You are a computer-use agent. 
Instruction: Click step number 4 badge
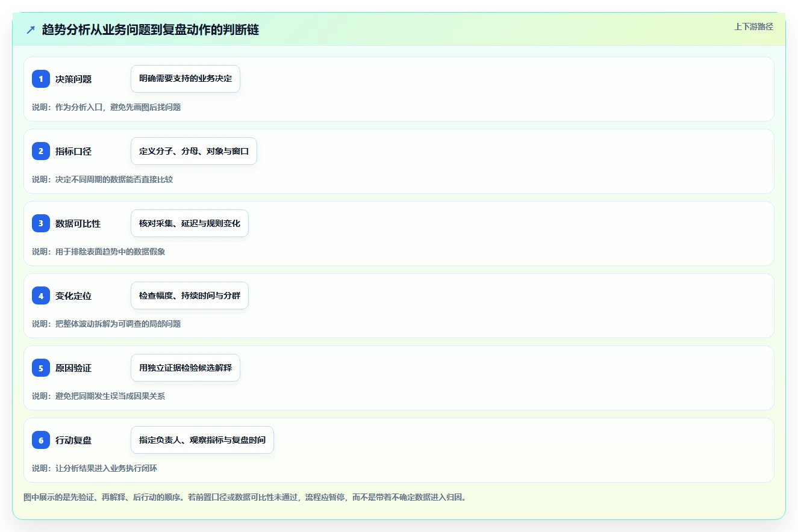[x=41, y=295]
